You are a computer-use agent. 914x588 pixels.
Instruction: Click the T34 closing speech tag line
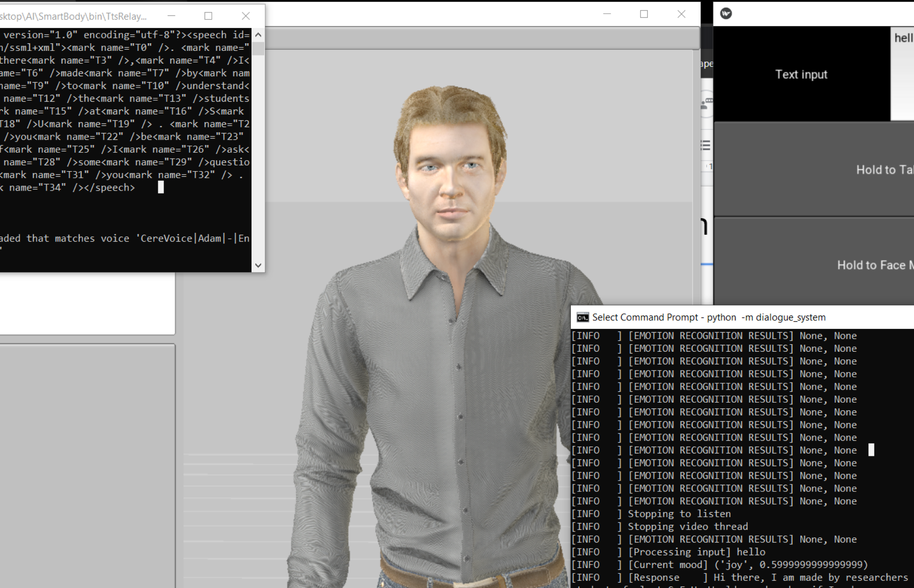click(x=67, y=188)
